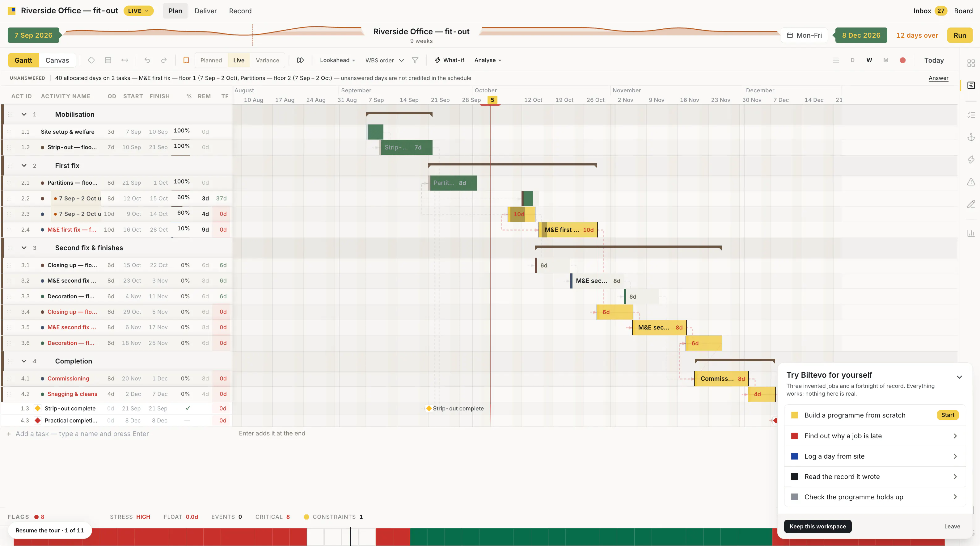This screenshot has height=546, width=980.
Task: Open the checklist icon in right sidebar
Action: pyautogui.click(x=971, y=115)
